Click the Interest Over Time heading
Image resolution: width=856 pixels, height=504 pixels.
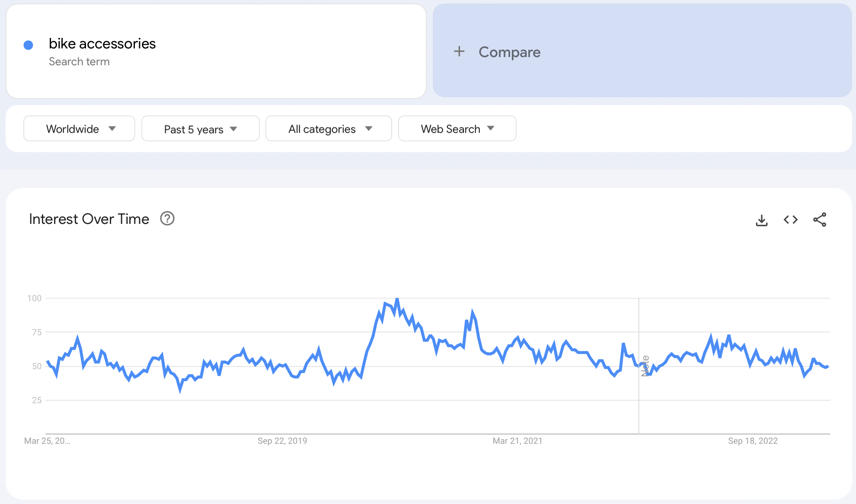pos(89,219)
